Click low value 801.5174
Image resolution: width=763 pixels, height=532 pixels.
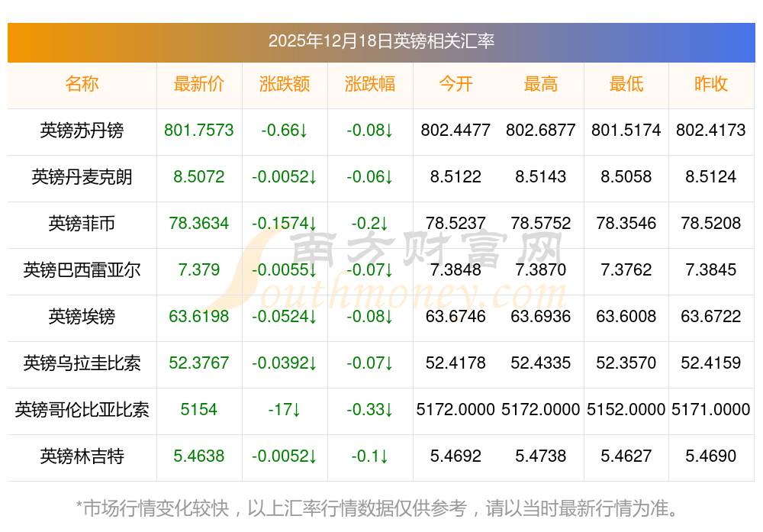[626, 131]
